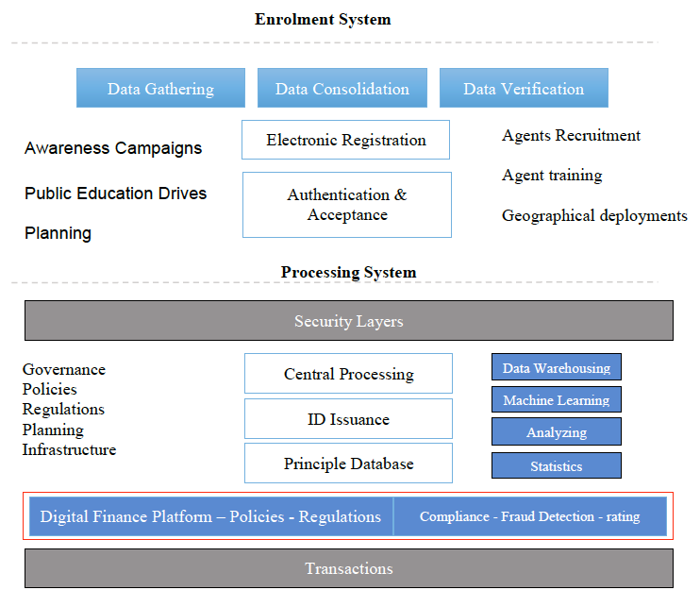Click the Security Layers bar
This screenshot has width=700, height=607.
click(x=349, y=321)
